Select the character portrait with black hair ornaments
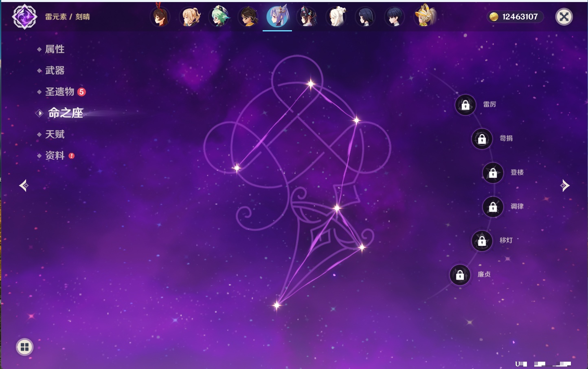 (x=307, y=16)
